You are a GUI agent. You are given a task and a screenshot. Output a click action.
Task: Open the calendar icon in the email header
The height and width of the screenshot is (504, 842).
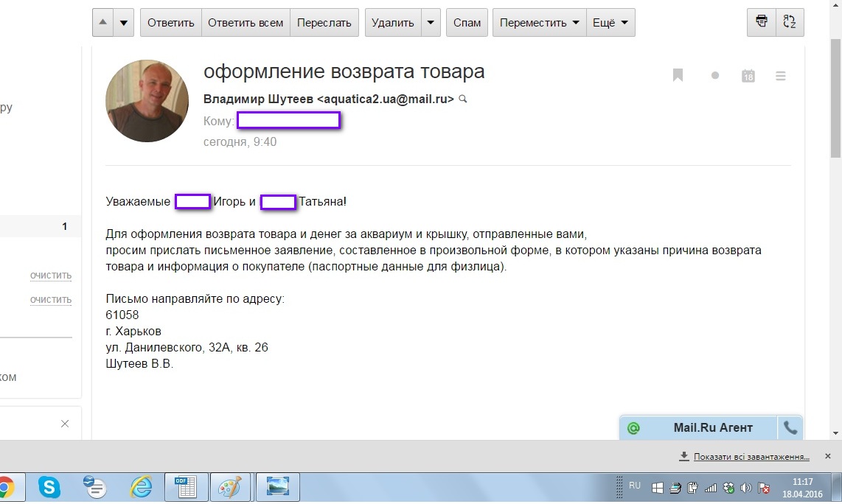[x=748, y=75]
